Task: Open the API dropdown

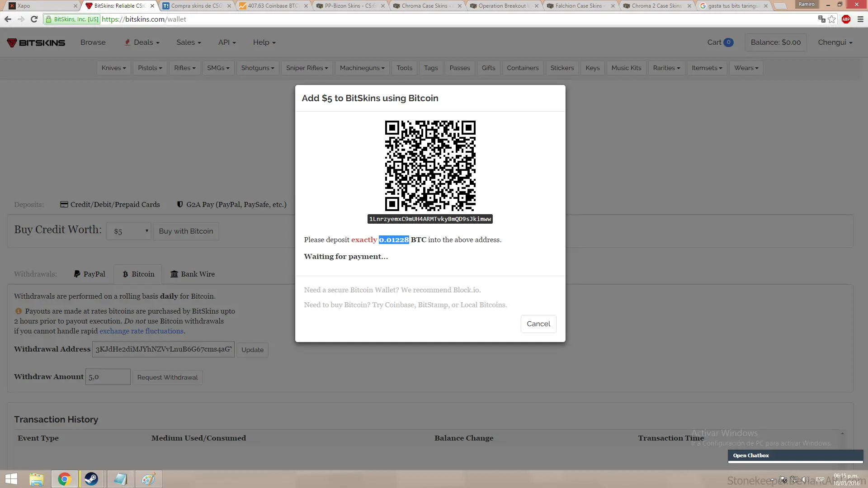Action: 227,42
